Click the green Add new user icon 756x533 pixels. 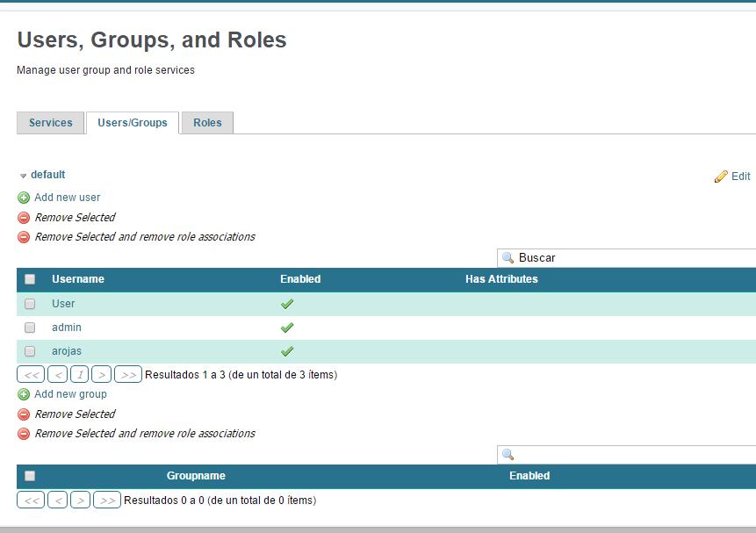pos(24,198)
